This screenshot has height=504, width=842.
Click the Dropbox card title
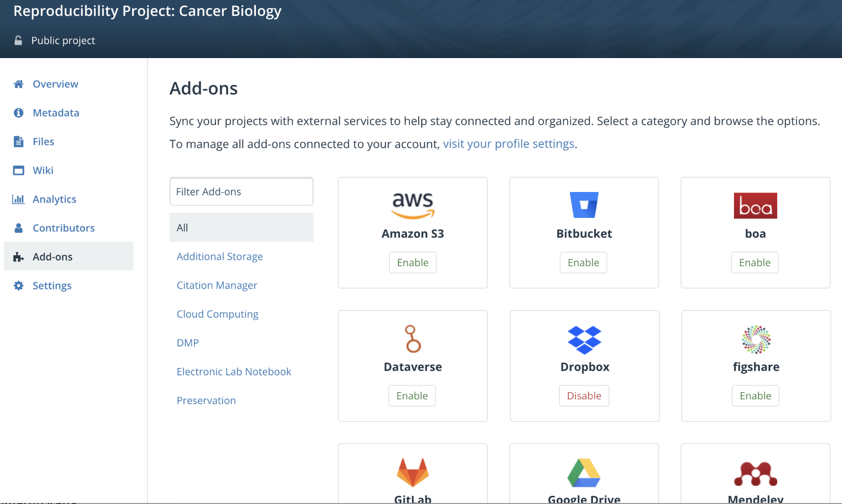585,367
